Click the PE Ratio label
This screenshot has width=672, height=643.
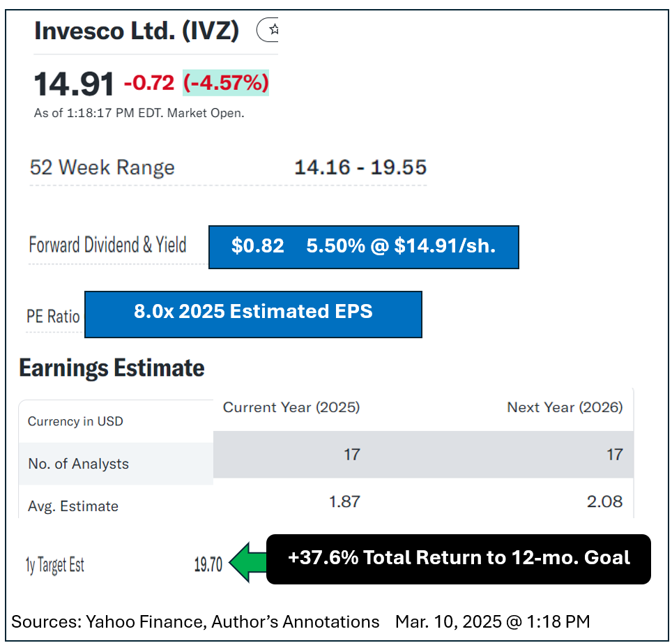coord(53,316)
